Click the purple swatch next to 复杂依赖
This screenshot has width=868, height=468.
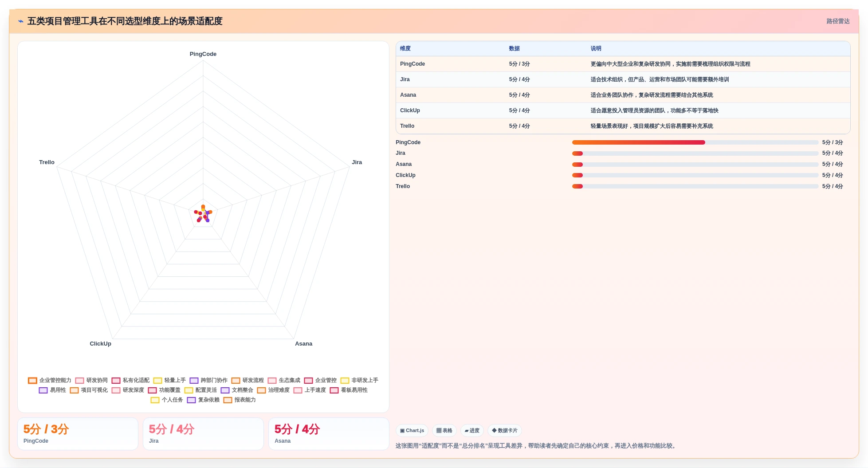tap(191, 400)
